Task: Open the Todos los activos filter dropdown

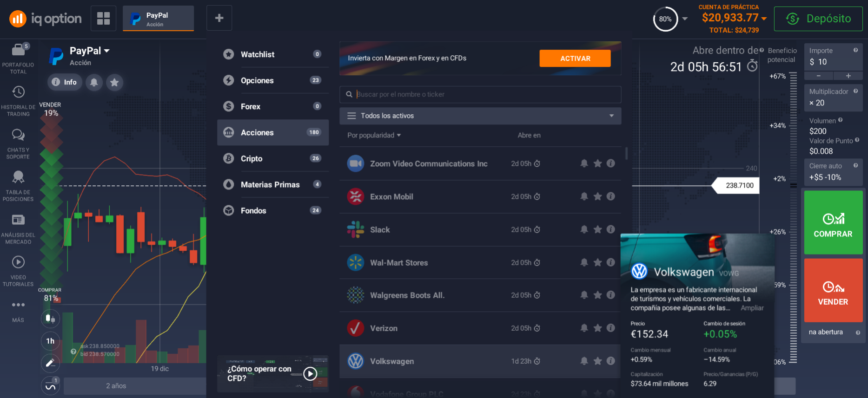Action: click(480, 116)
